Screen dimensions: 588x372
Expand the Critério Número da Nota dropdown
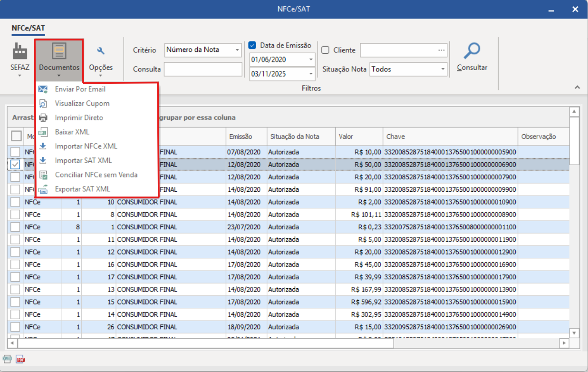[x=237, y=50]
